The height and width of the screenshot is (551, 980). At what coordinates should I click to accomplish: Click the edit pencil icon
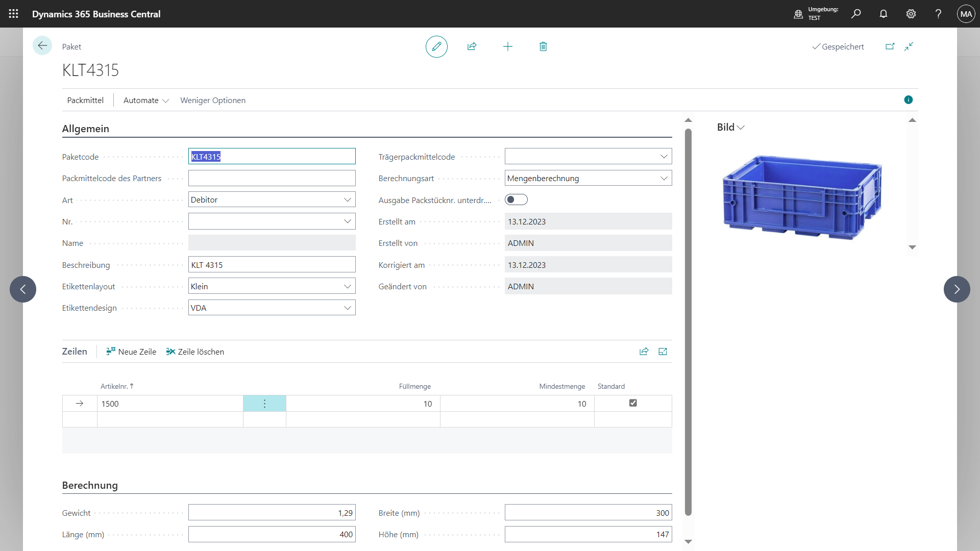(436, 46)
